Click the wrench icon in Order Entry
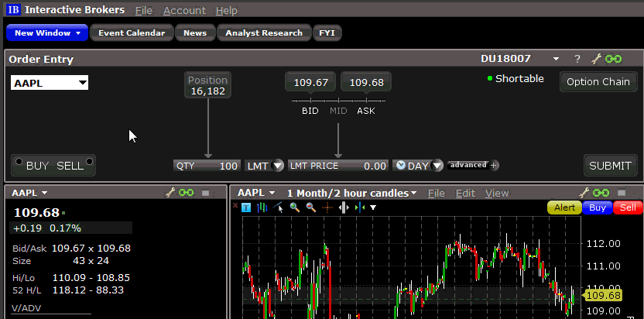644x319 pixels. [x=596, y=59]
